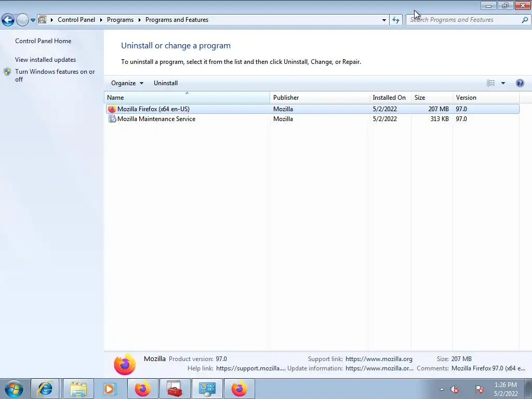Switch to the second Firefox taskbar button
This screenshot has height=399, width=532.
click(239, 389)
